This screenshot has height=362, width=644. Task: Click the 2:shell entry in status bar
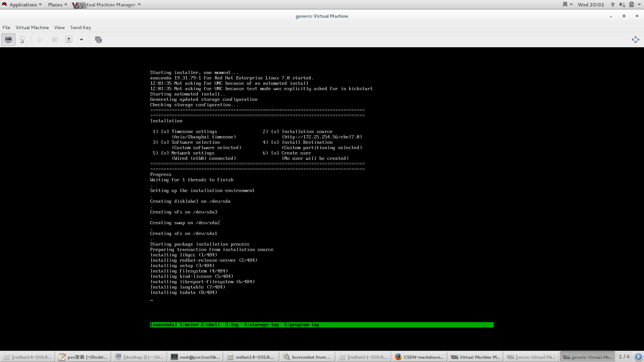210,325
